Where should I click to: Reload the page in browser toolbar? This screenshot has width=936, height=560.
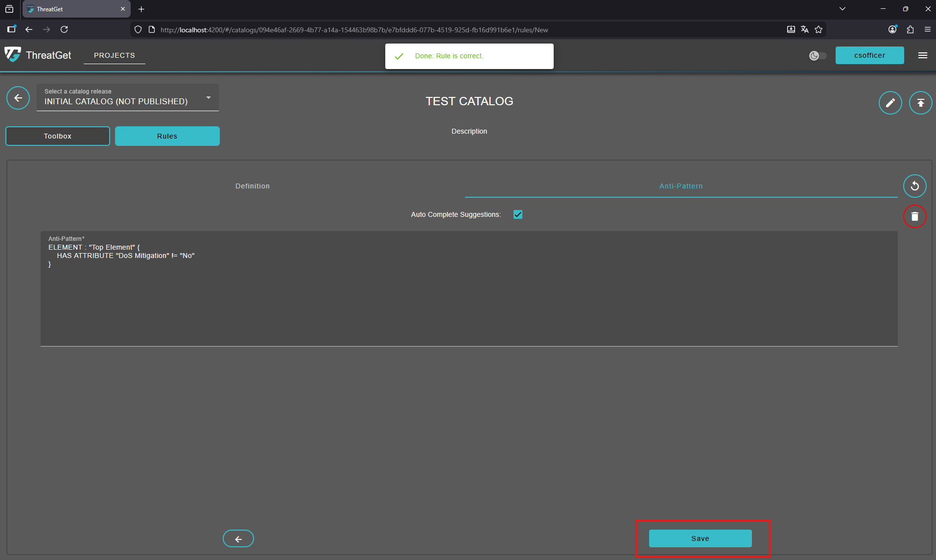64,30
